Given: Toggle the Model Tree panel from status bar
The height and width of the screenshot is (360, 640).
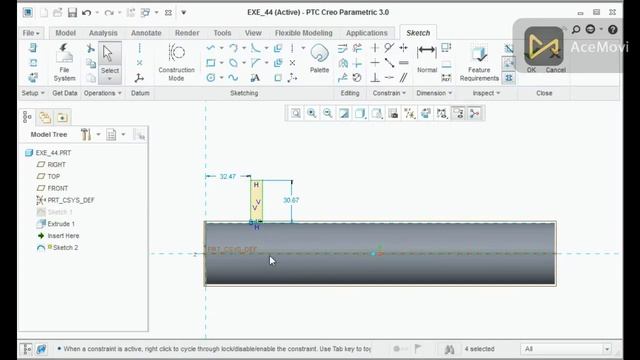Looking at the screenshot, I should [27, 349].
